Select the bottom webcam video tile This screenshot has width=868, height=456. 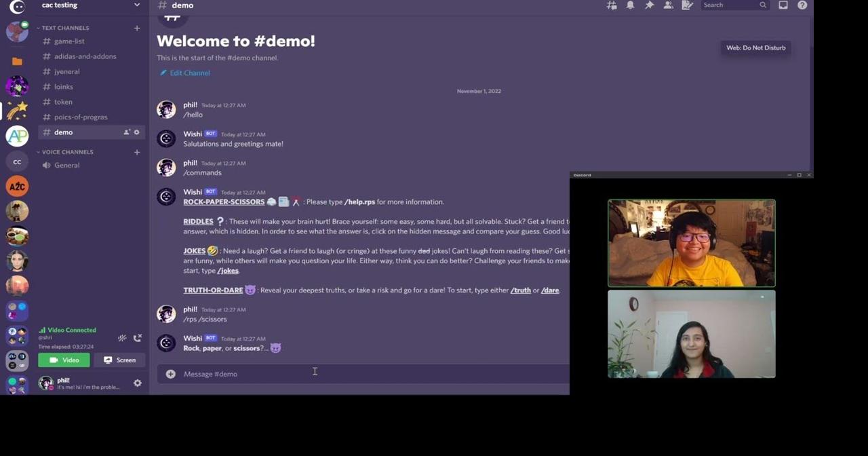(691, 334)
